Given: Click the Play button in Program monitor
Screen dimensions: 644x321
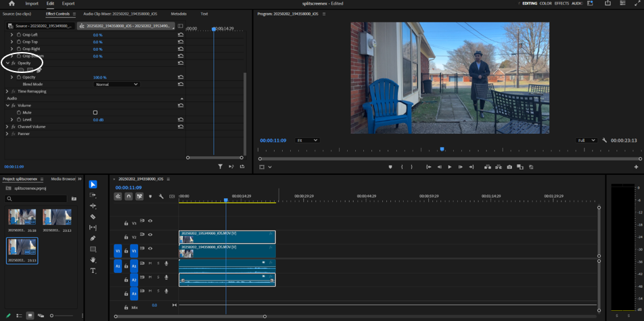Looking at the screenshot, I should pos(450,167).
